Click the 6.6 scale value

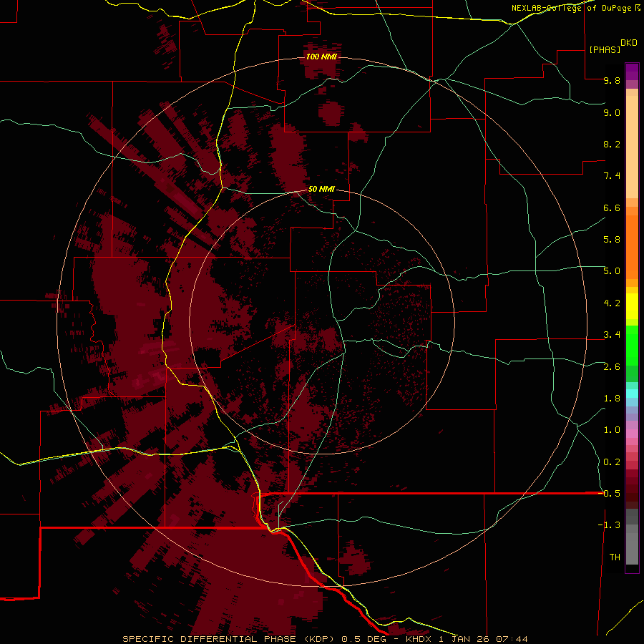point(612,208)
